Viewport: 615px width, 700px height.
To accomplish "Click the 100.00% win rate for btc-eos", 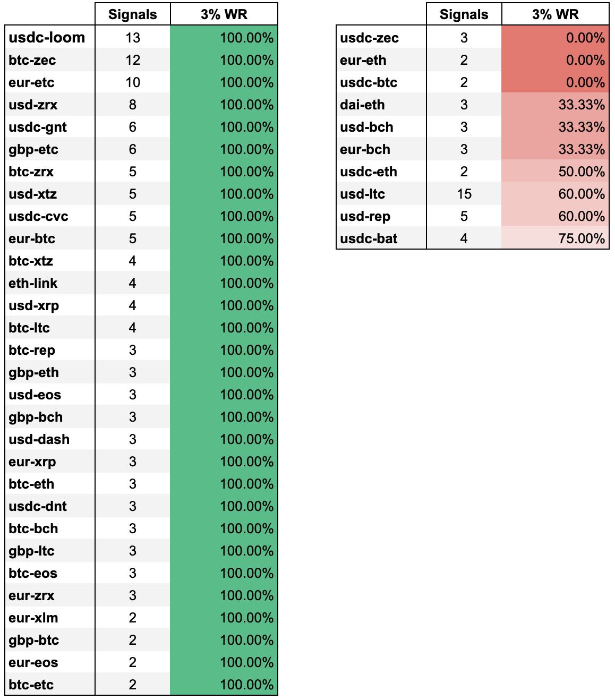I will coord(224,573).
